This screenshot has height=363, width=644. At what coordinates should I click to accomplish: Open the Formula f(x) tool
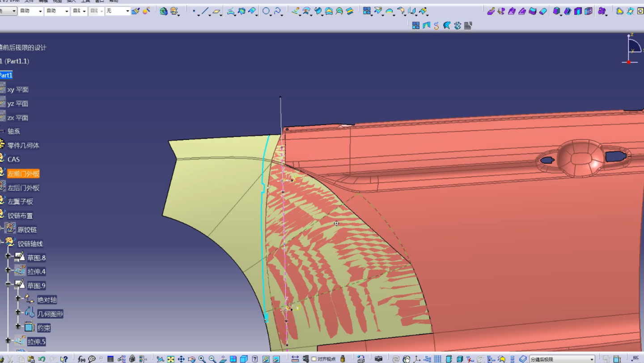coord(81,359)
